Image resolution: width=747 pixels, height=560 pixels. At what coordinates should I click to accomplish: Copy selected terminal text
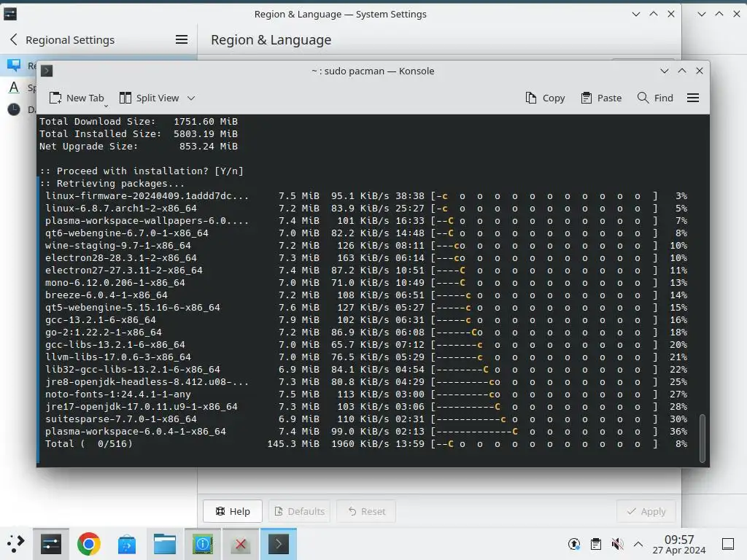pos(546,98)
